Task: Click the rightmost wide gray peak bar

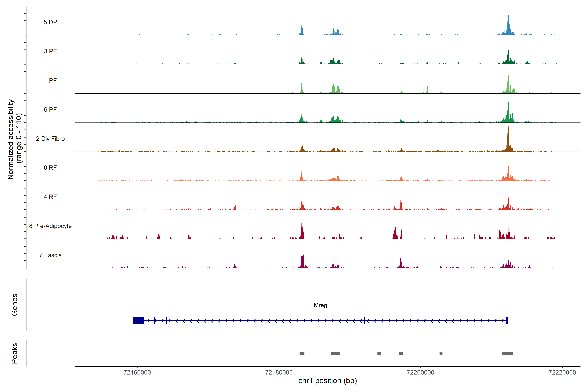Action: [507, 353]
